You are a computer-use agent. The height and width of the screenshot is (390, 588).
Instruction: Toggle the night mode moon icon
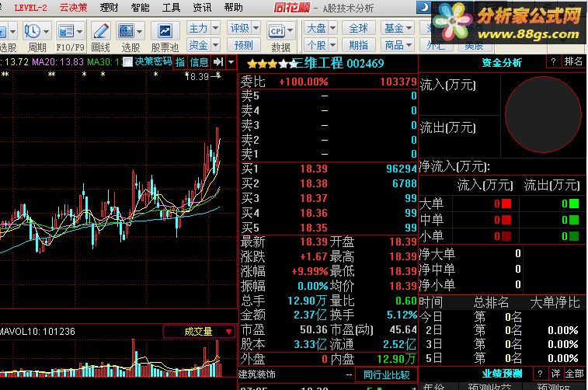point(425,7)
